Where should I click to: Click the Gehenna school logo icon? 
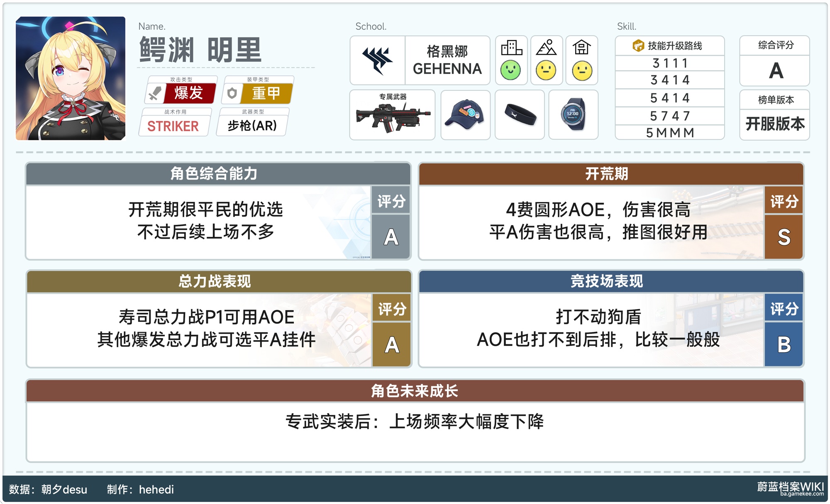tap(377, 60)
